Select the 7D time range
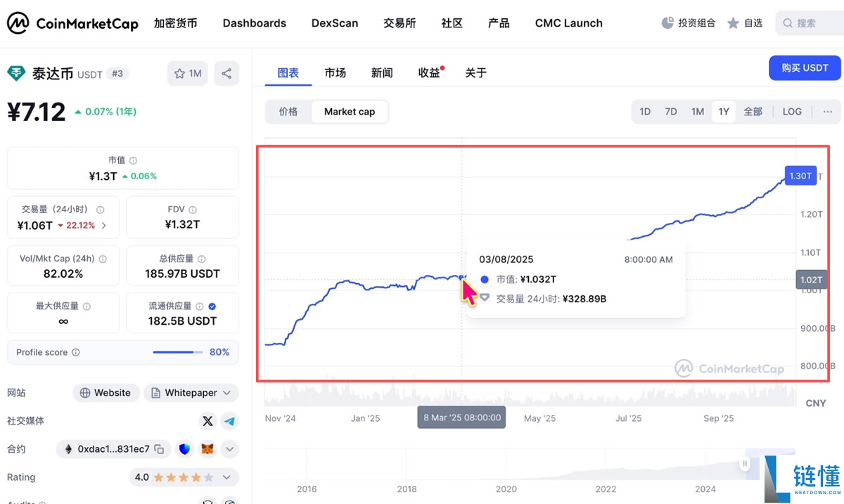The width and height of the screenshot is (844, 504). click(x=671, y=111)
